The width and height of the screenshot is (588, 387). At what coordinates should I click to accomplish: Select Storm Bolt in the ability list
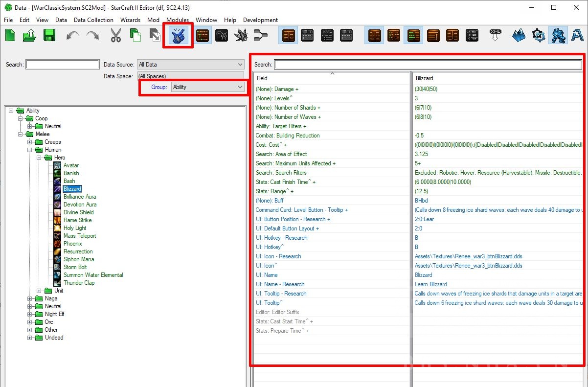click(x=75, y=267)
